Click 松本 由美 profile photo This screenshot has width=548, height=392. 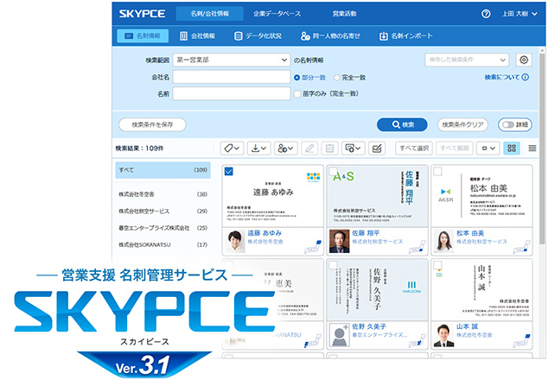tap(443, 242)
